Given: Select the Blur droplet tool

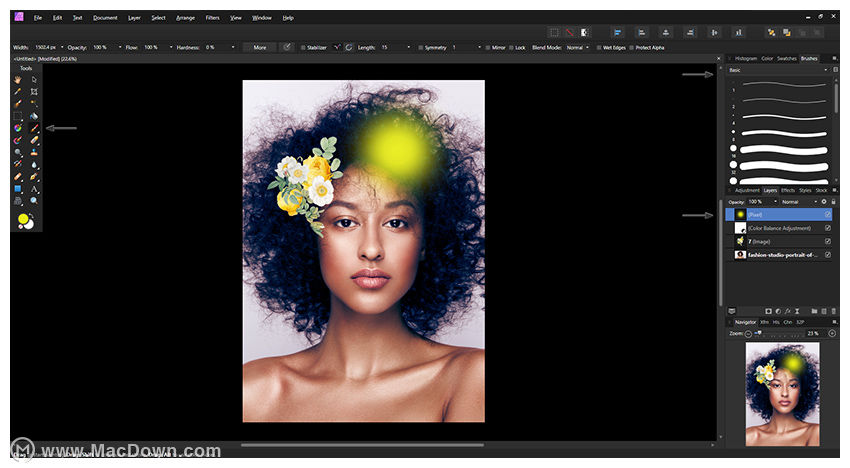Looking at the screenshot, I should 34,164.
